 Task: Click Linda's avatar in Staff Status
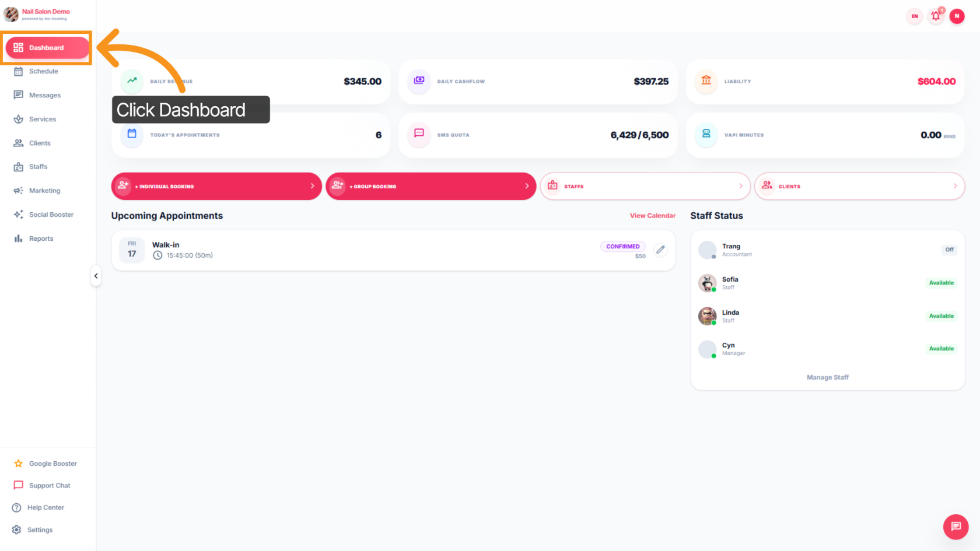click(x=707, y=316)
